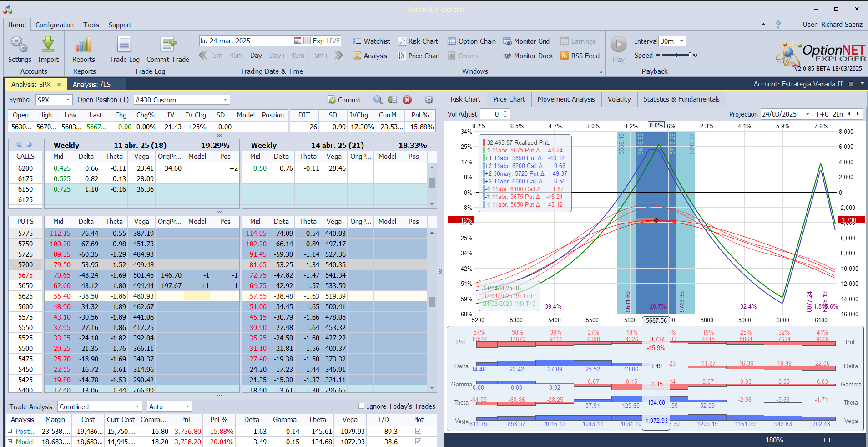Open the Monitor Dock window
Viewport: 868px width, 447px height.
tap(528, 56)
